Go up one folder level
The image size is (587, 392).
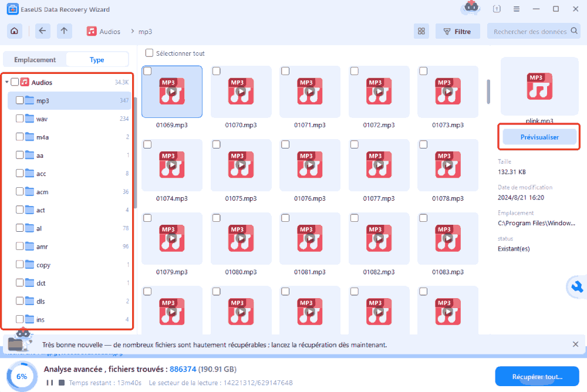(64, 31)
